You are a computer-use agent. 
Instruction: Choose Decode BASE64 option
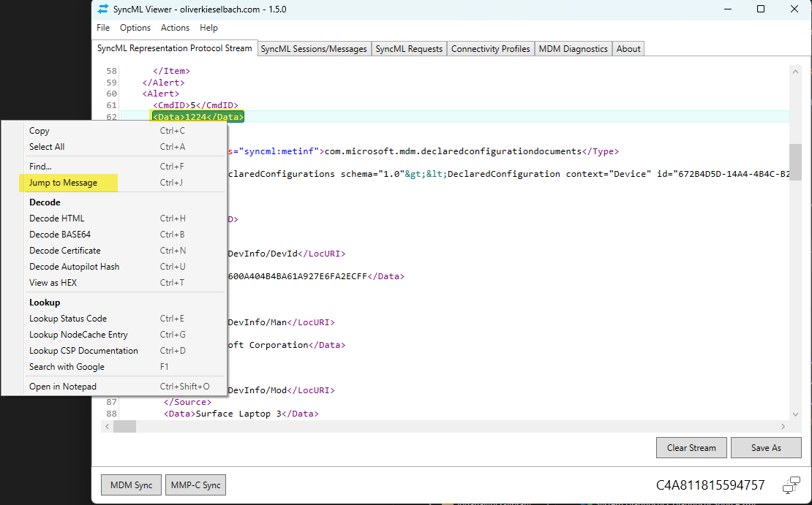[x=114, y=235]
